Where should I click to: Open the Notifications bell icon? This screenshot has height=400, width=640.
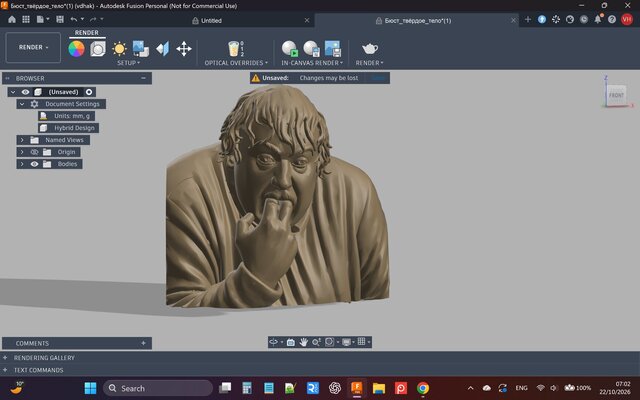click(x=598, y=19)
